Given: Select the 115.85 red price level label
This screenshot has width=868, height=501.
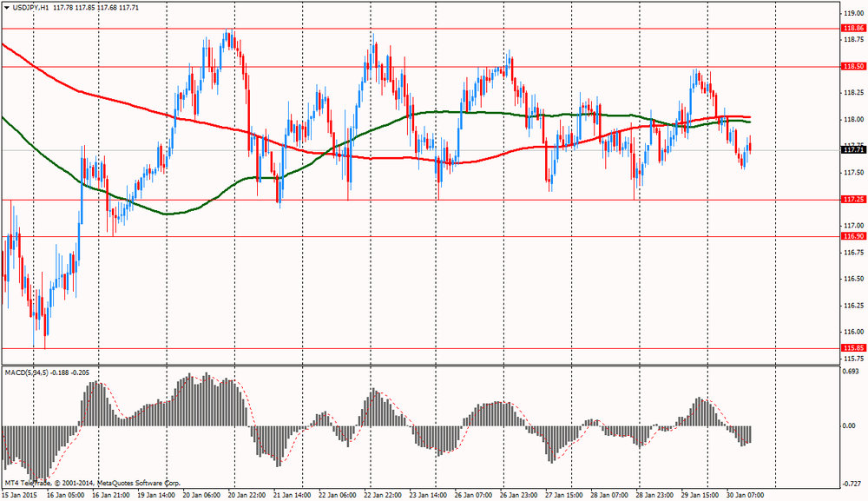Looking at the screenshot, I should [x=853, y=348].
